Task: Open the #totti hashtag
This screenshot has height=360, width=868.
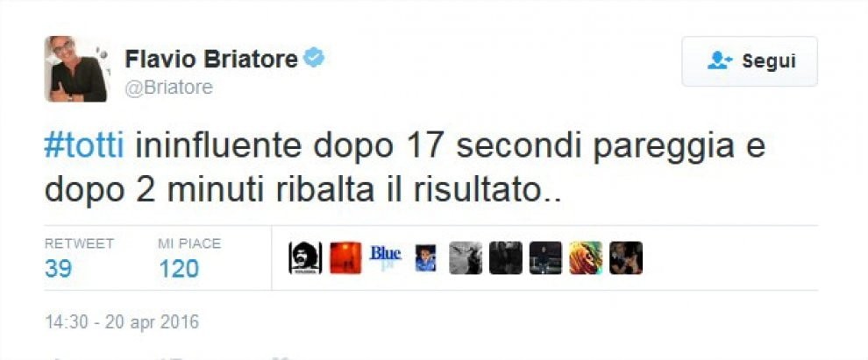Action: pyautogui.click(x=84, y=146)
